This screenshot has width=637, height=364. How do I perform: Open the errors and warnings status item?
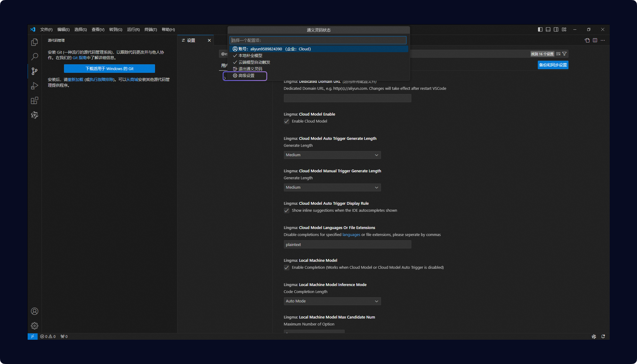[x=48, y=336]
